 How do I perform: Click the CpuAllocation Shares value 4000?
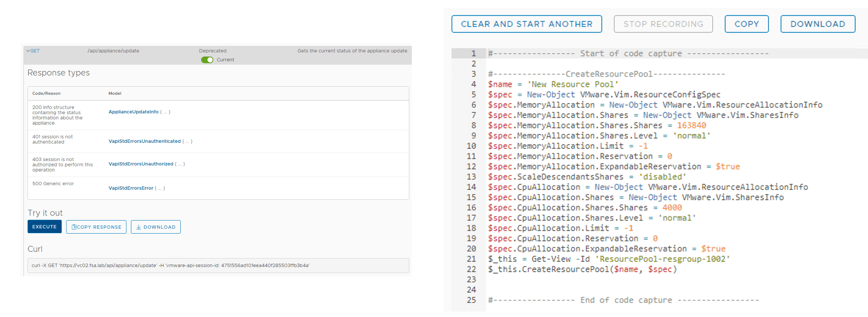pyautogui.click(x=672, y=207)
